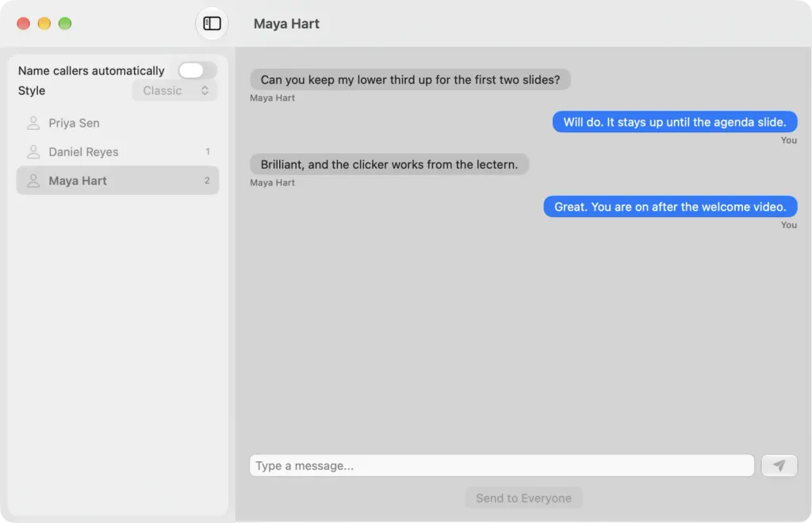Image resolution: width=812 pixels, height=523 pixels.
Task: Focus the Type a message field
Action: pyautogui.click(x=501, y=466)
